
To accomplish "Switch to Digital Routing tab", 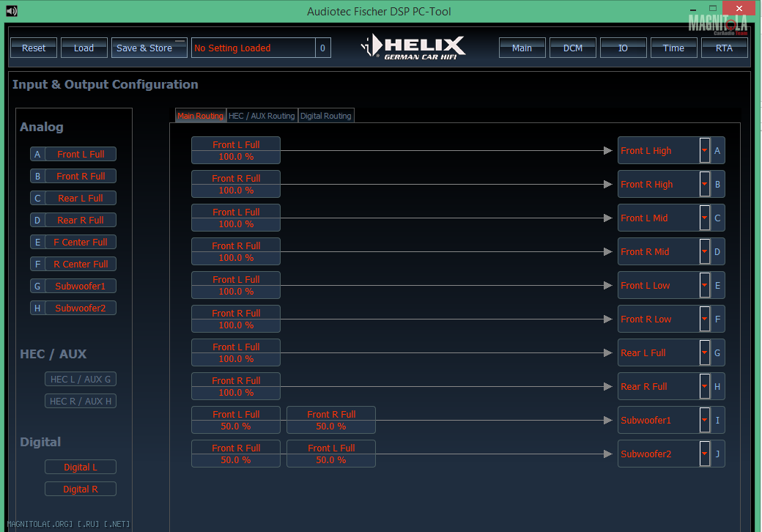I will (326, 116).
